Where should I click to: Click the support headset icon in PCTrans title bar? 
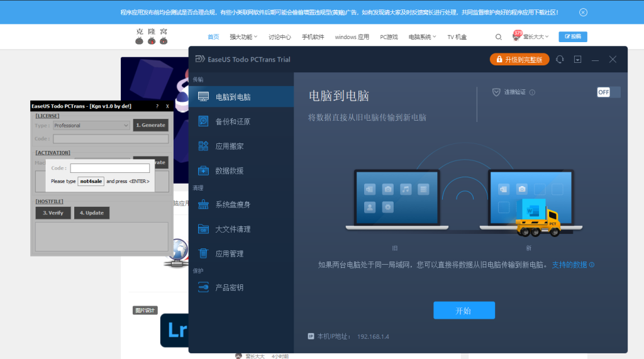point(560,60)
